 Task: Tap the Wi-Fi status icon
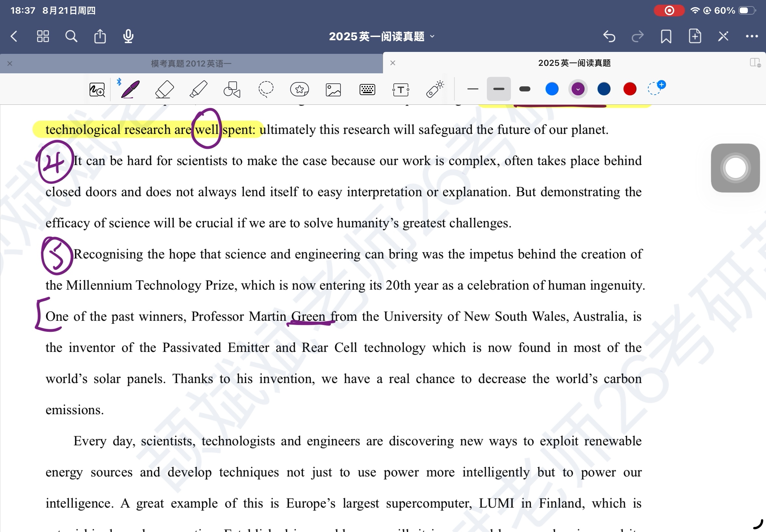[695, 11]
